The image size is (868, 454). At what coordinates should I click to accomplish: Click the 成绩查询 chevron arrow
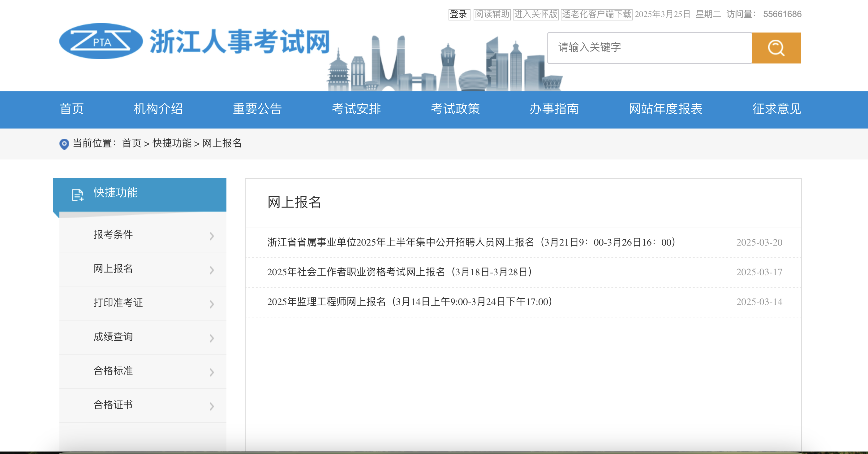tap(212, 338)
